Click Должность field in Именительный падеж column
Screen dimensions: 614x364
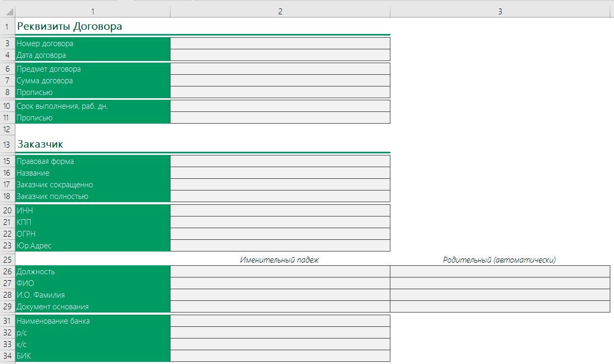tap(280, 271)
